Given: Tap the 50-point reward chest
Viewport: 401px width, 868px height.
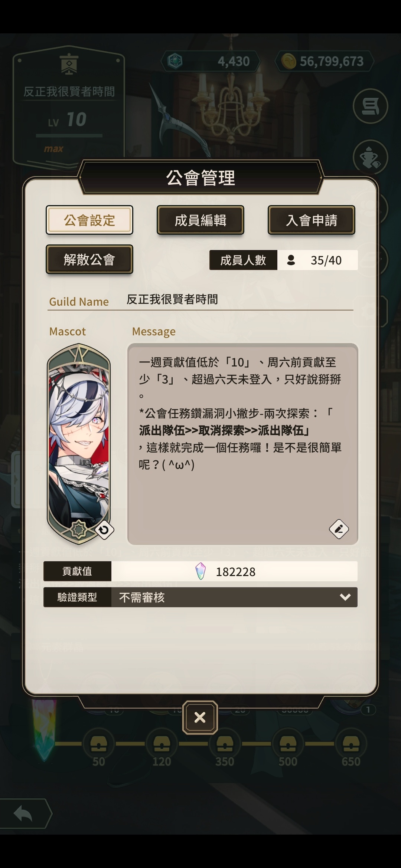Looking at the screenshot, I should pos(99,743).
